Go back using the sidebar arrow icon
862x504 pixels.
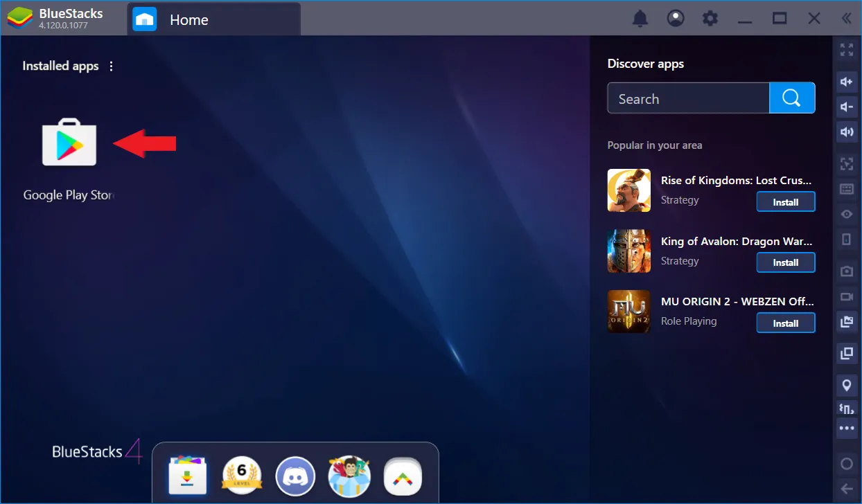(846, 488)
